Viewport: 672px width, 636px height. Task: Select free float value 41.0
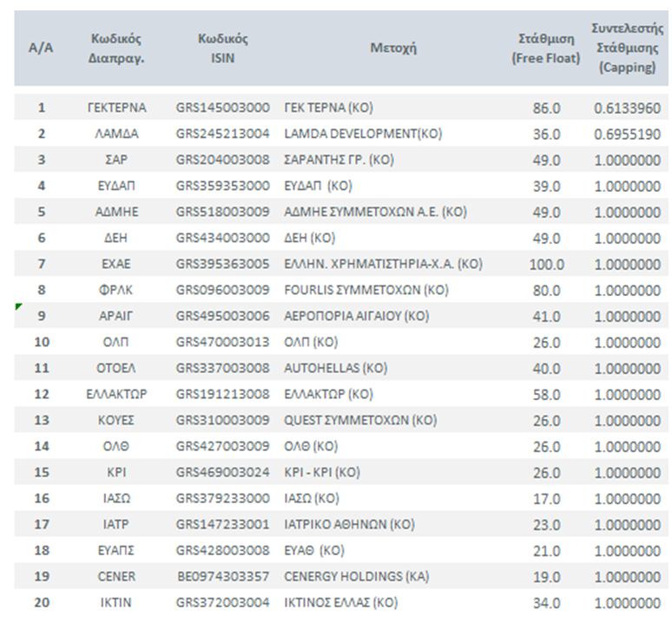[546, 317]
